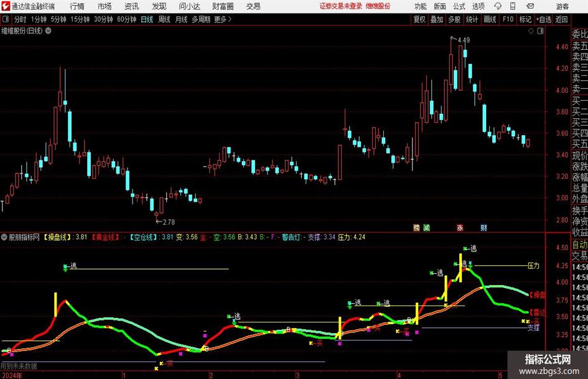Open the 行情 menu
588x379 pixels.
pyautogui.click(x=77, y=6)
